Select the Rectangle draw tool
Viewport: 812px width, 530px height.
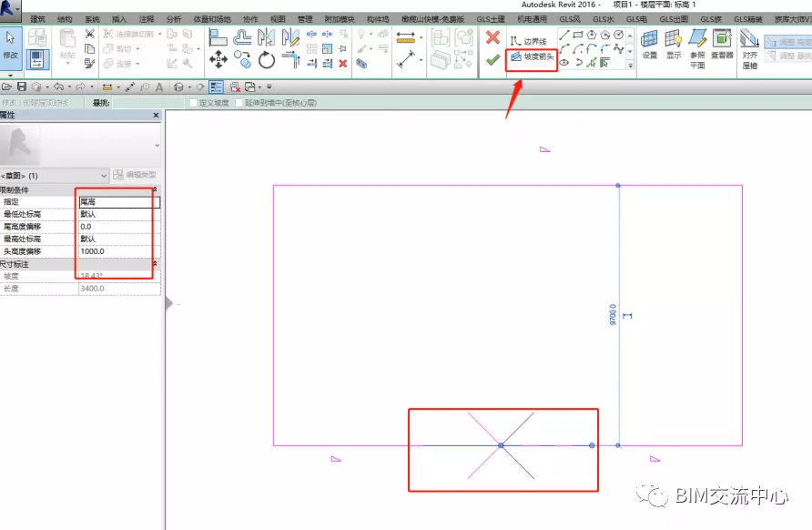click(x=578, y=36)
